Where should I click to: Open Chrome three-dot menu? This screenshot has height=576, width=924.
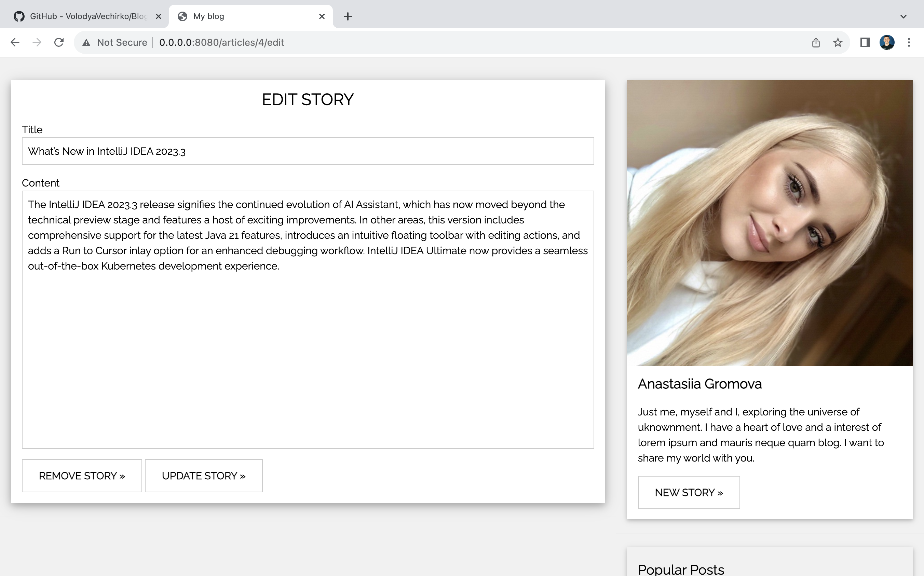click(909, 42)
